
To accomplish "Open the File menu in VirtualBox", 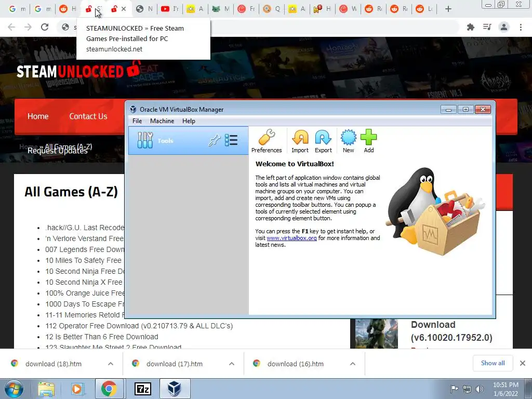I will (x=137, y=121).
